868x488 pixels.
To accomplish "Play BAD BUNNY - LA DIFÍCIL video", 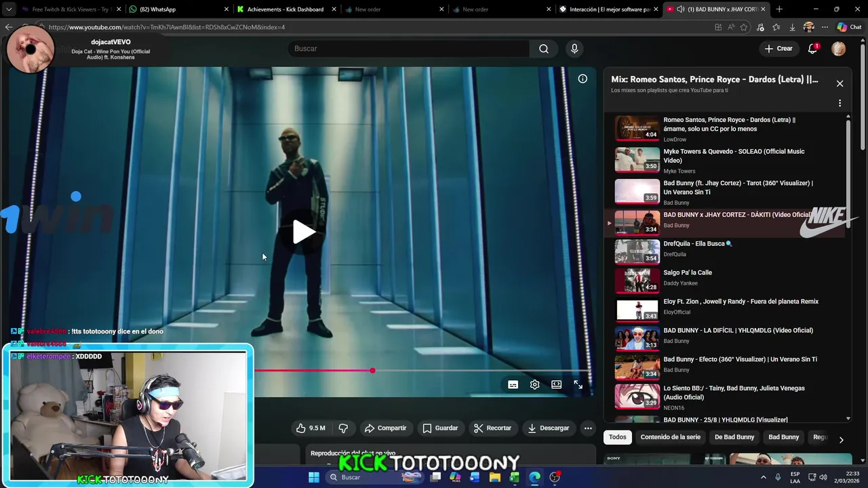I will 726,338.
